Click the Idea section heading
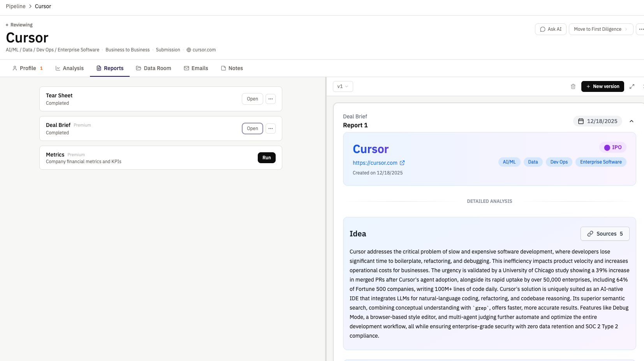 (x=358, y=234)
